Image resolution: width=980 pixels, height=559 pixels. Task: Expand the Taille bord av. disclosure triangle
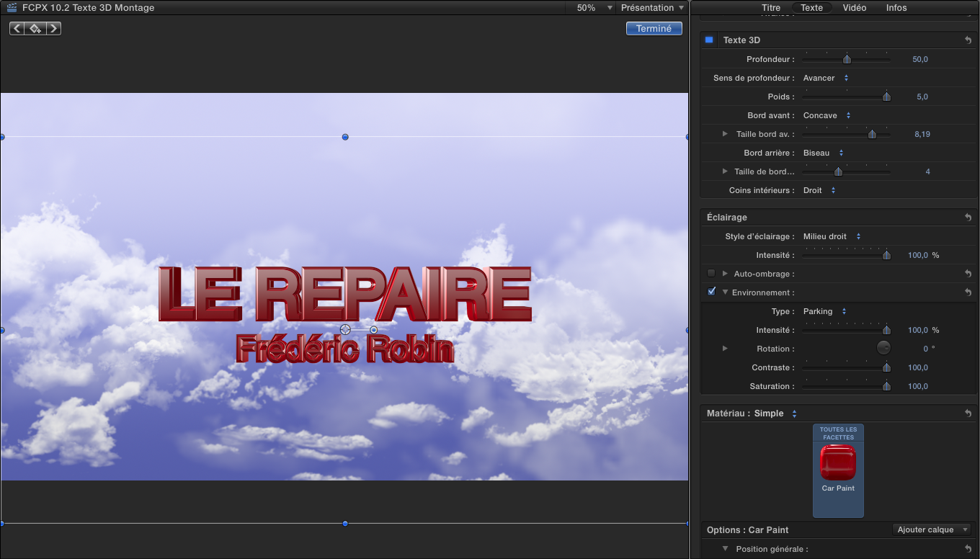(726, 134)
